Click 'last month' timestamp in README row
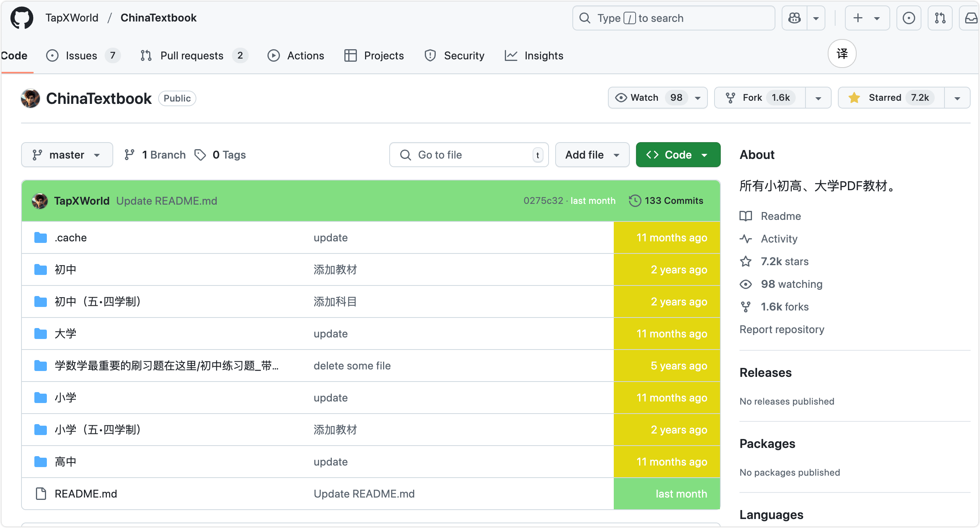Viewport: 980px width, 528px height. pyautogui.click(x=681, y=494)
